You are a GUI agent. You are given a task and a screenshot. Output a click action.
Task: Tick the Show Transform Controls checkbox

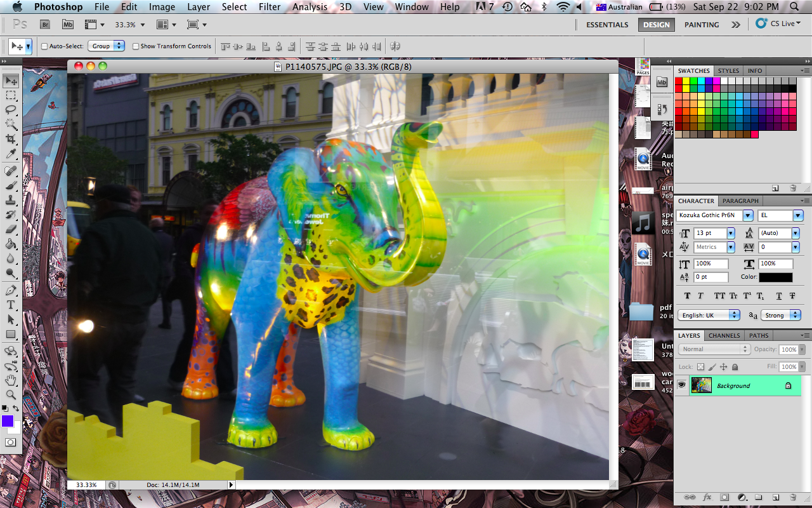coord(136,46)
